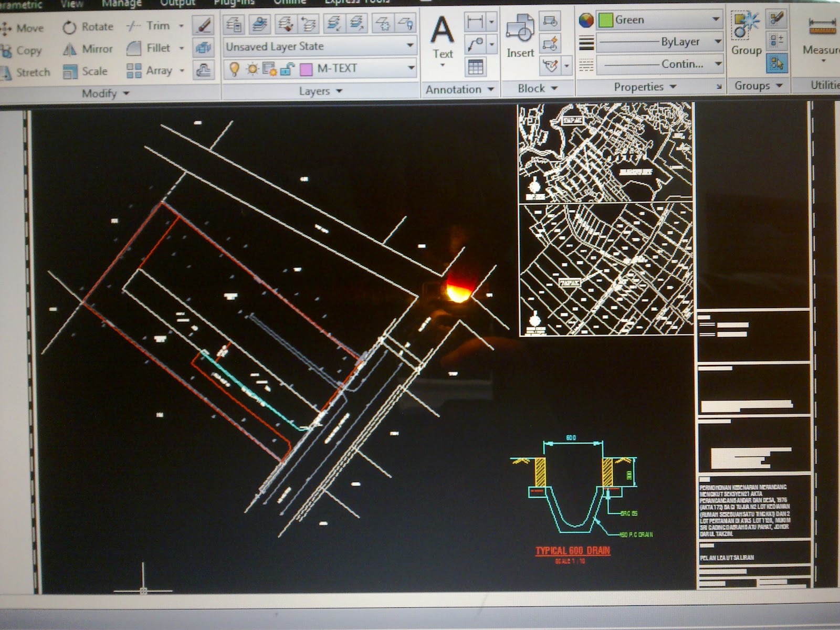Expand the Fillet dropdown arrow

pos(182,48)
